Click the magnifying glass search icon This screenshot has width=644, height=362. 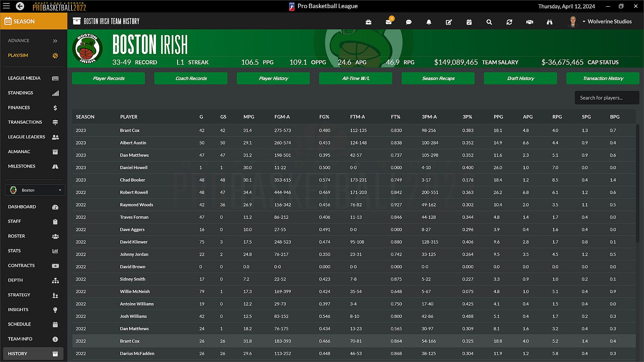coord(489,22)
